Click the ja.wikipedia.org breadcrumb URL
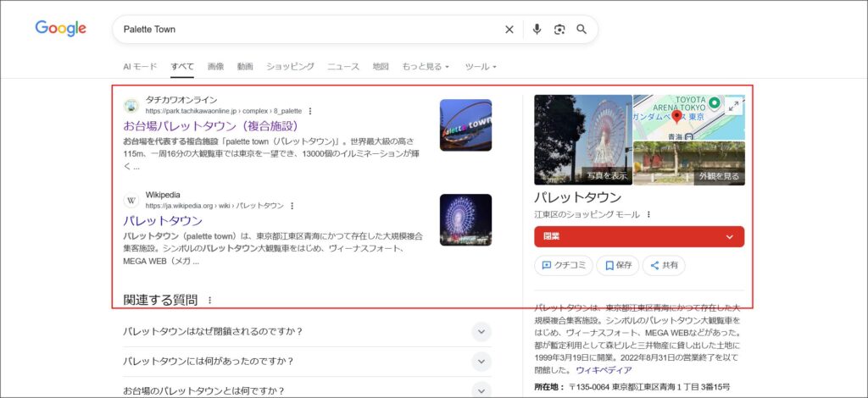 214,206
